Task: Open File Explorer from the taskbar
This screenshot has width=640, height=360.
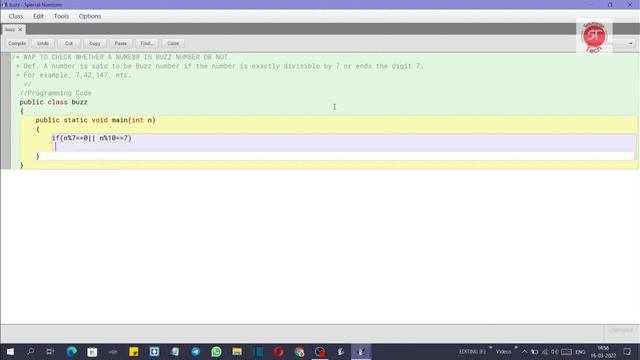Action: pyautogui.click(x=237, y=351)
